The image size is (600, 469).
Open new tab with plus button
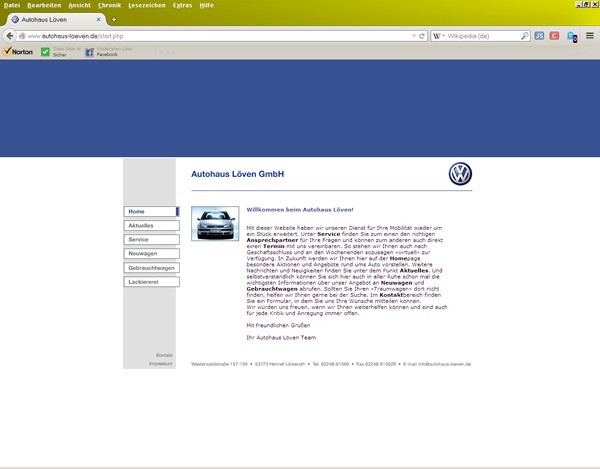pos(114,19)
